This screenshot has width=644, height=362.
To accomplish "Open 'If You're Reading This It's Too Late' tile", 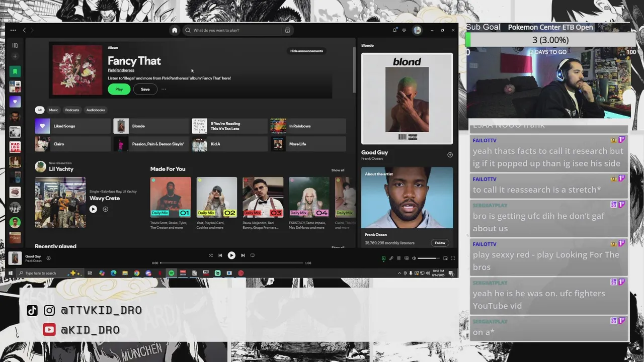I will (x=229, y=126).
